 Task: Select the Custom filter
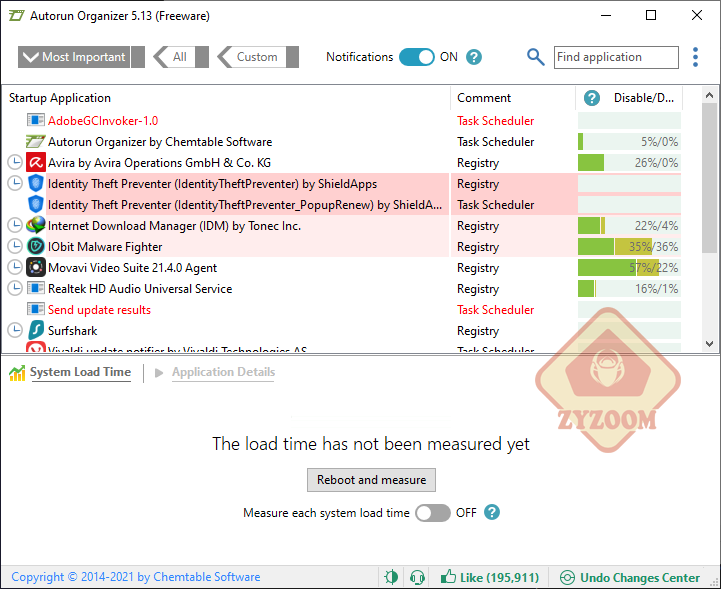point(258,57)
